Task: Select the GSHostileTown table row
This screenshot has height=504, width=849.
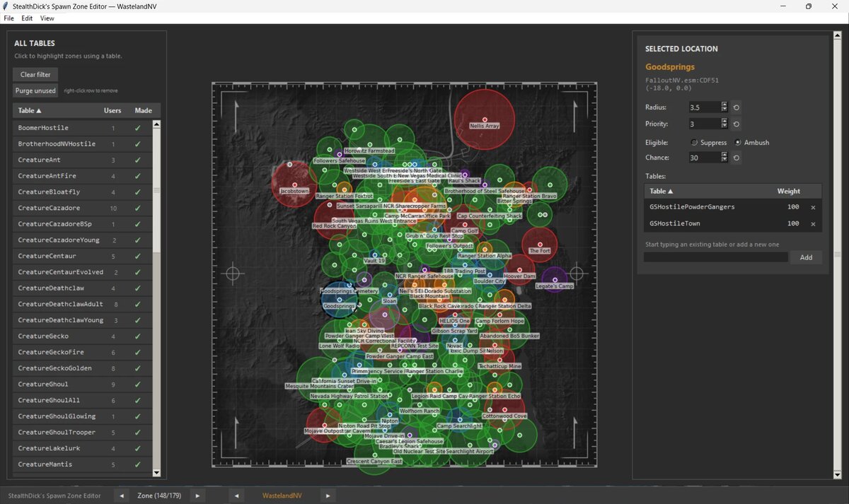Action: (733, 223)
